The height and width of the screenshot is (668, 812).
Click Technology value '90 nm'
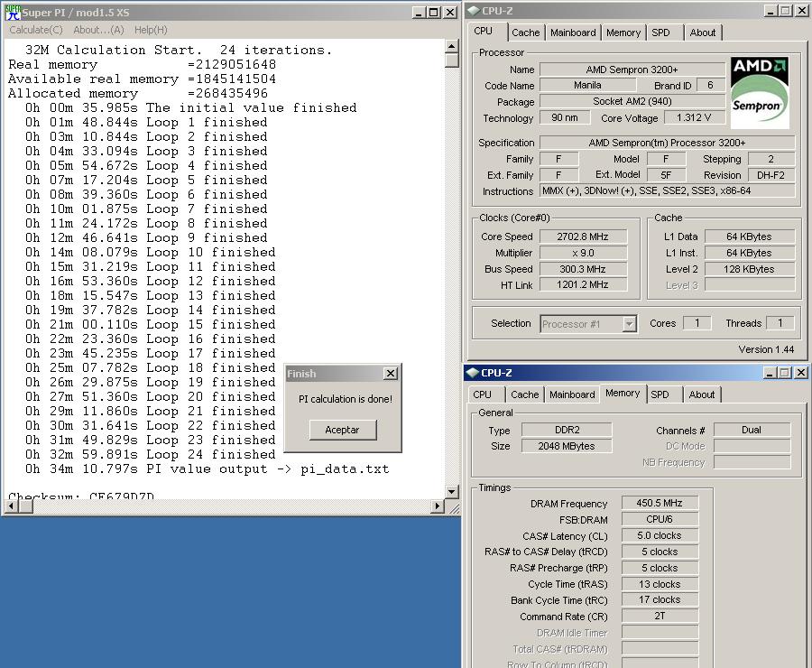pyautogui.click(x=565, y=117)
